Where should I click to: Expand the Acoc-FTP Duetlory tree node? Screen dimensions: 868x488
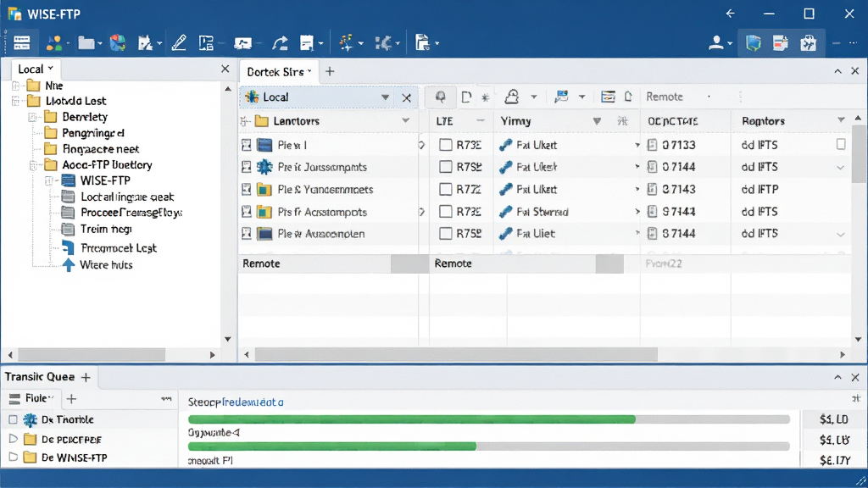coord(33,165)
